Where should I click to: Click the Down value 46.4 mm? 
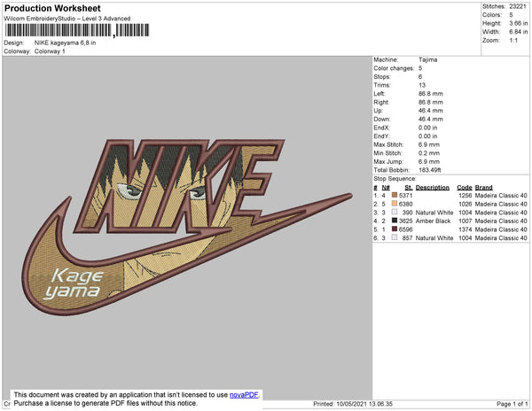click(x=431, y=119)
